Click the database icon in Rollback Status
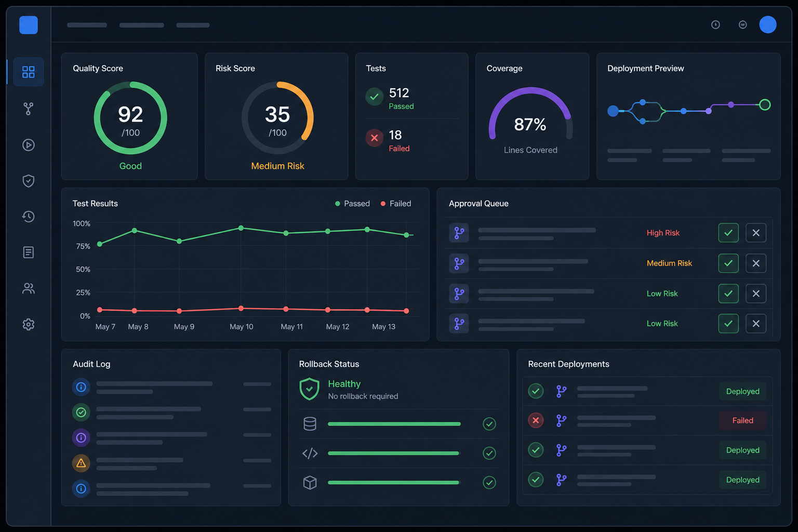This screenshot has height=532, width=798. [310, 424]
